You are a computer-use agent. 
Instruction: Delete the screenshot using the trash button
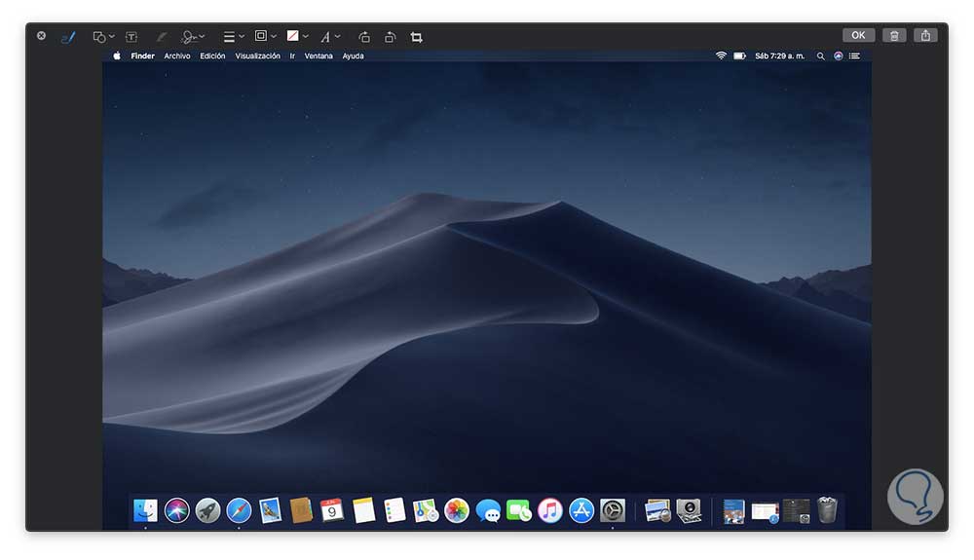[894, 35]
